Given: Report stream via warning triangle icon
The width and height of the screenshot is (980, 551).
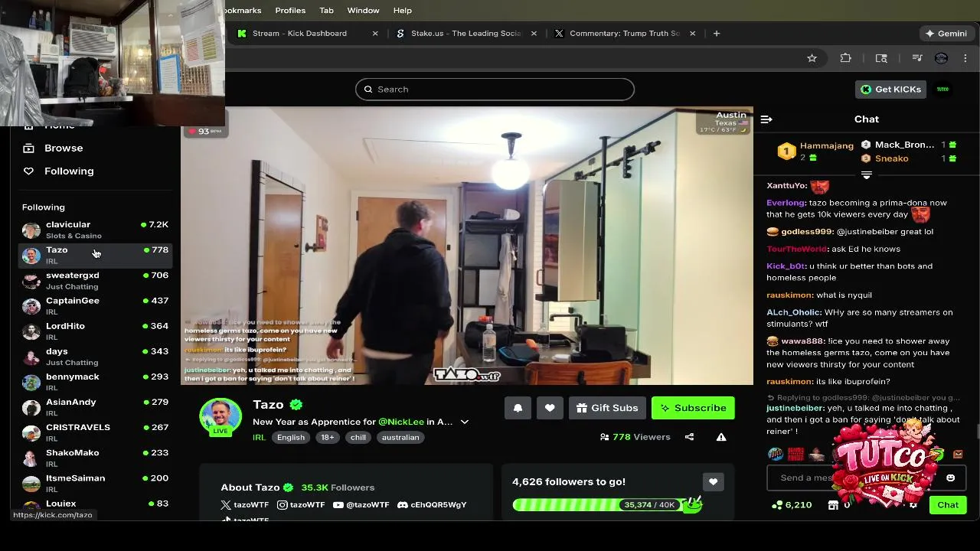Looking at the screenshot, I should click(721, 437).
